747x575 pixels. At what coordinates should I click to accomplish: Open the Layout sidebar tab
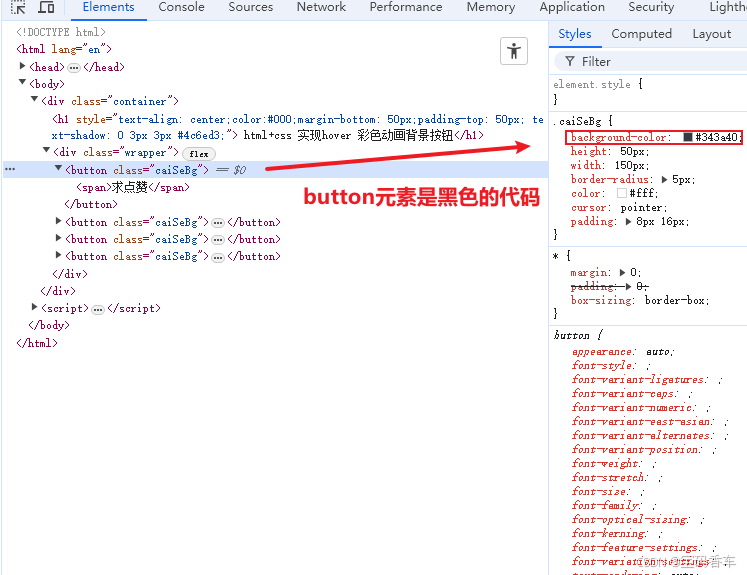(712, 34)
